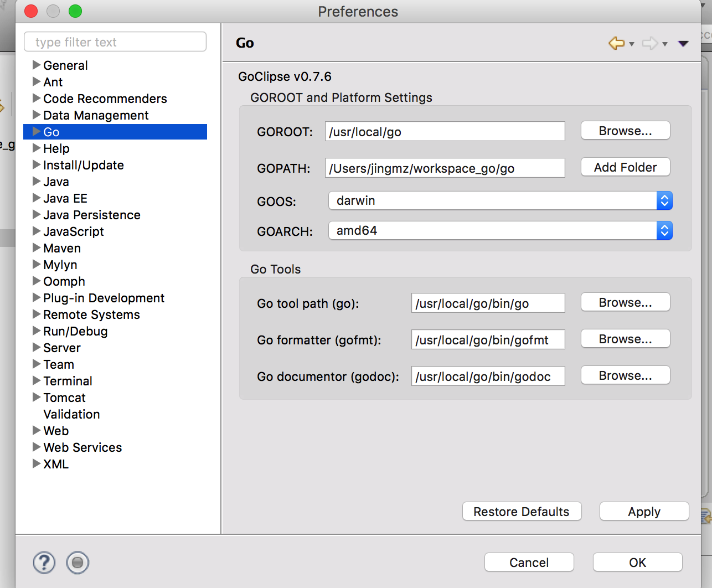The width and height of the screenshot is (712, 588).
Task: Open the help question mark icon
Action: tap(44, 563)
